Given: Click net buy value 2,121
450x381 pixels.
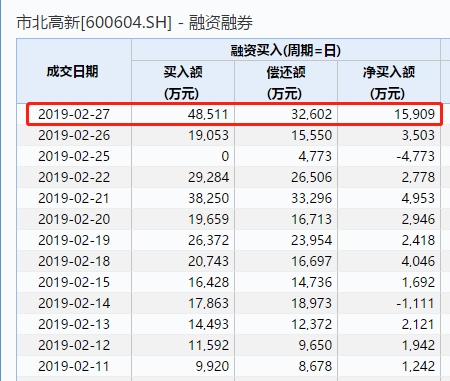Looking at the screenshot, I should 418,324.
